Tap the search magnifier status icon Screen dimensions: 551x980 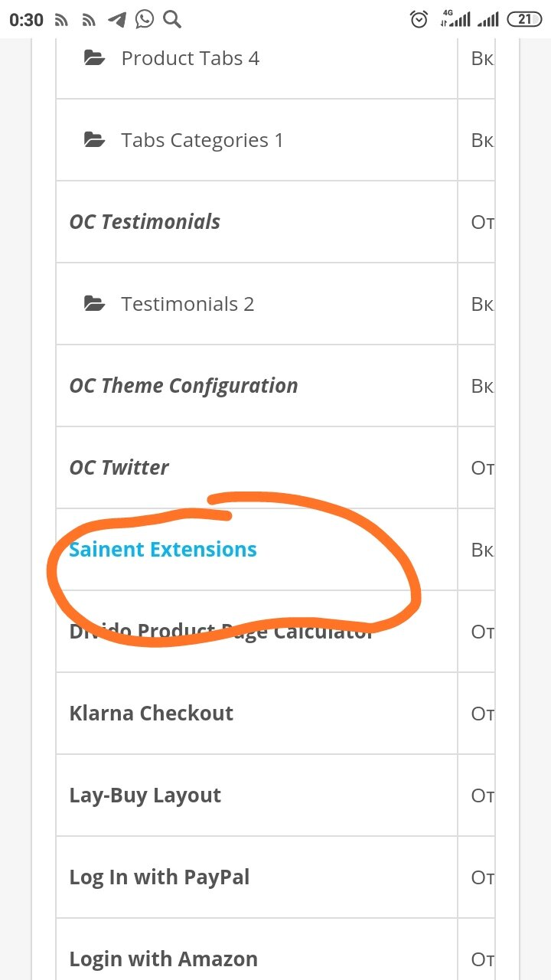click(x=172, y=20)
